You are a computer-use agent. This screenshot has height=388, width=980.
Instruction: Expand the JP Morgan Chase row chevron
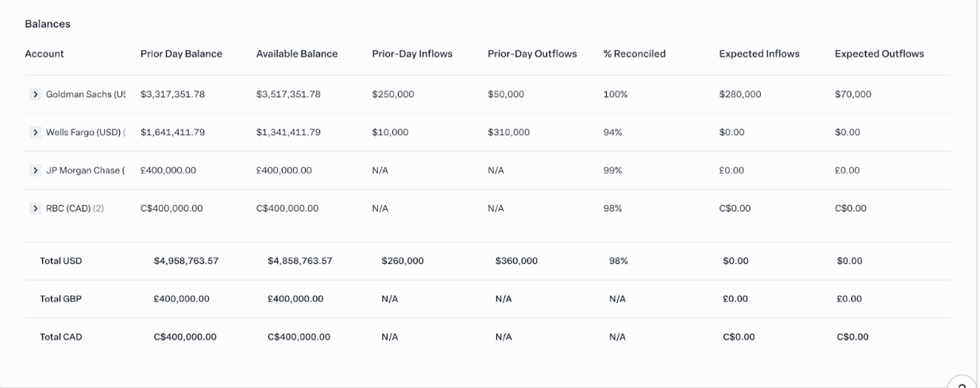point(35,171)
